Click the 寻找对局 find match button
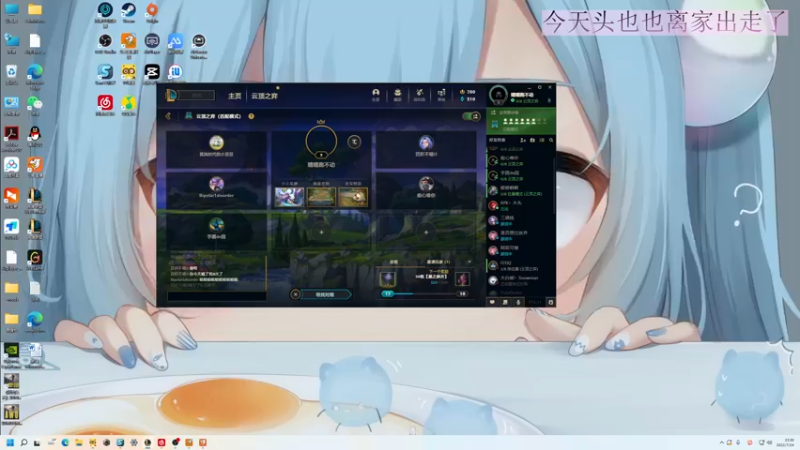This screenshot has width=800, height=450. pyautogui.click(x=325, y=294)
